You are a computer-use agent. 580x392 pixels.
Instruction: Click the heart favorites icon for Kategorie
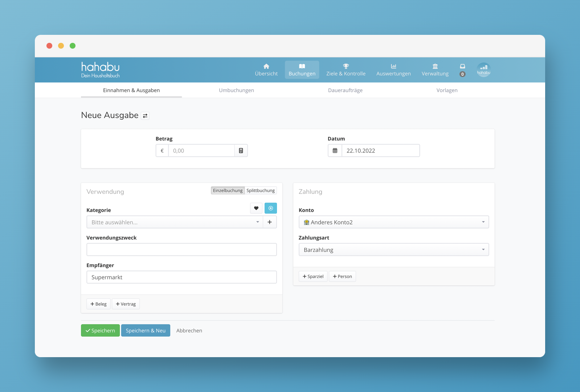click(256, 208)
